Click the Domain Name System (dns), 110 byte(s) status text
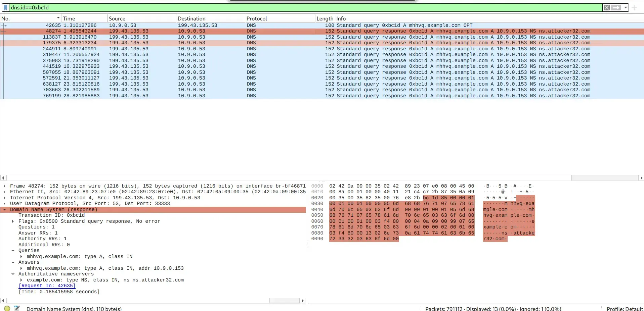Image resolution: width=644 pixels, height=311 pixels. point(74,308)
